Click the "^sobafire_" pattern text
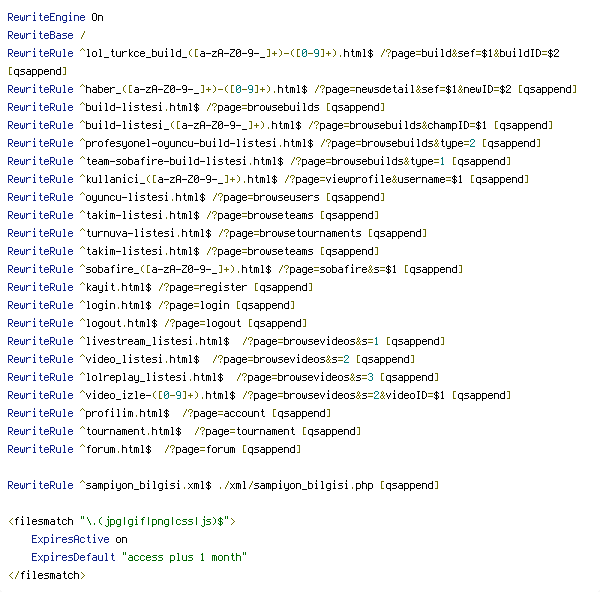Image resolution: width=600 pixels, height=592 pixels. (x=109, y=269)
